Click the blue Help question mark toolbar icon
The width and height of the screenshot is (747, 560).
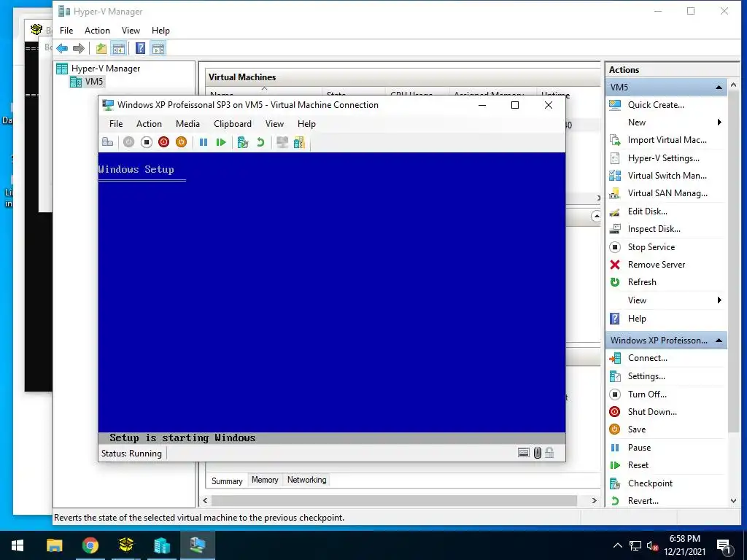coord(140,48)
